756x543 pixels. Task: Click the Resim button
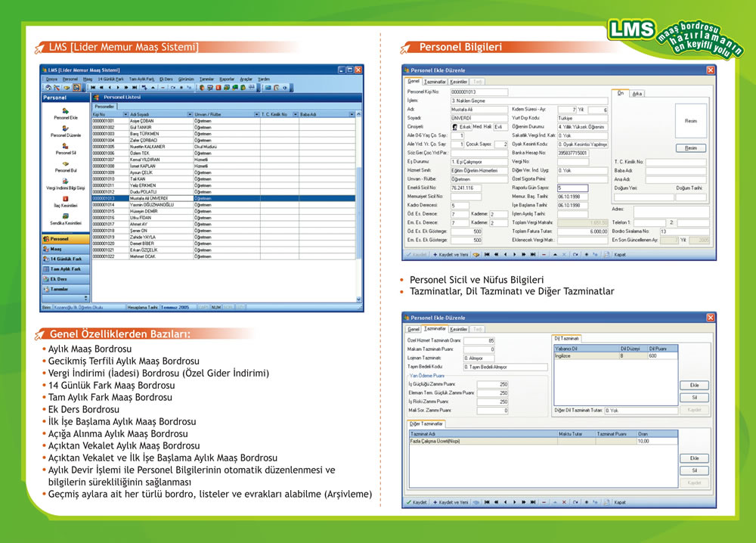click(690, 148)
